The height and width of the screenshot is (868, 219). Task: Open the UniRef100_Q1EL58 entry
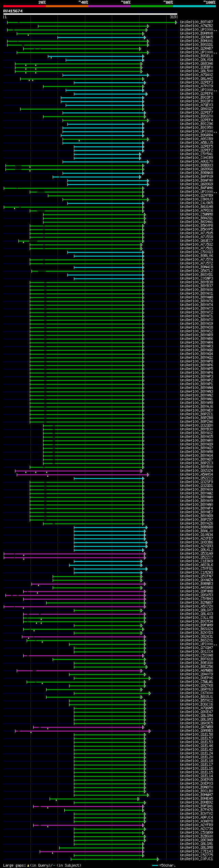coord(196,735)
